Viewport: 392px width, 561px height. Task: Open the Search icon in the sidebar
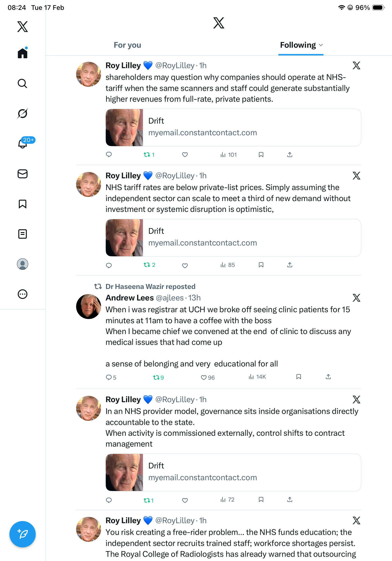tap(22, 84)
